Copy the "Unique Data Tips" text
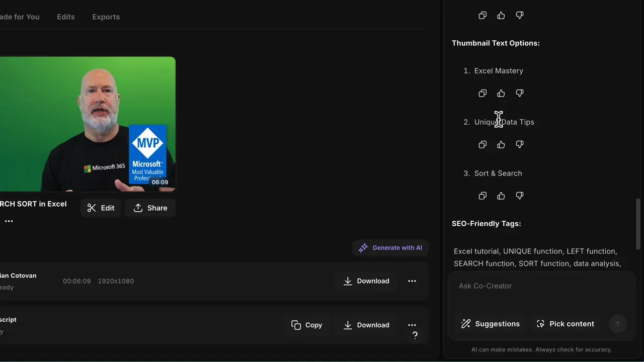This screenshot has width=644, height=362. tap(482, 145)
